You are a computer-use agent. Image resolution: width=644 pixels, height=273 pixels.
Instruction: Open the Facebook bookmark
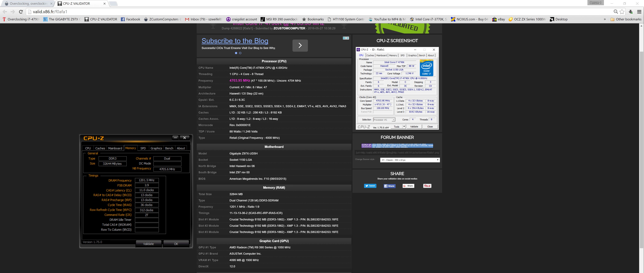tap(130, 19)
